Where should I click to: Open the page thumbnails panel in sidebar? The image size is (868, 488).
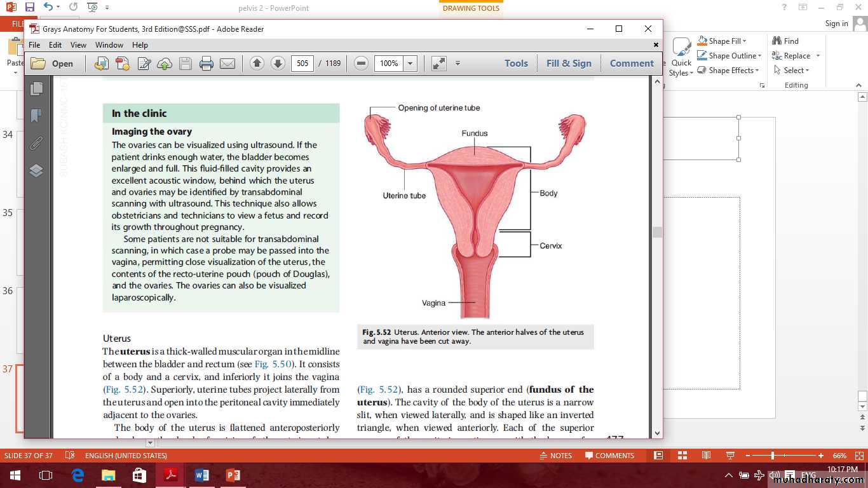click(36, 88)
